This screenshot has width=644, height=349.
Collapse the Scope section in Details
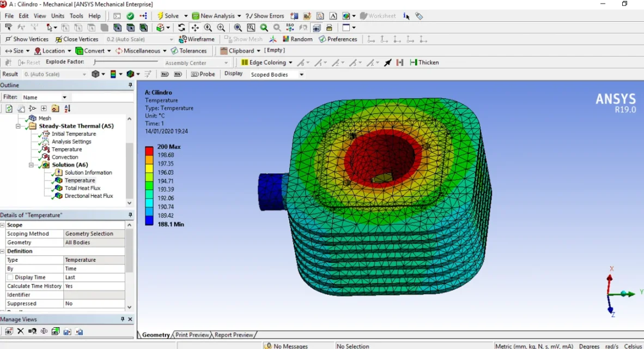pos(3,225)
